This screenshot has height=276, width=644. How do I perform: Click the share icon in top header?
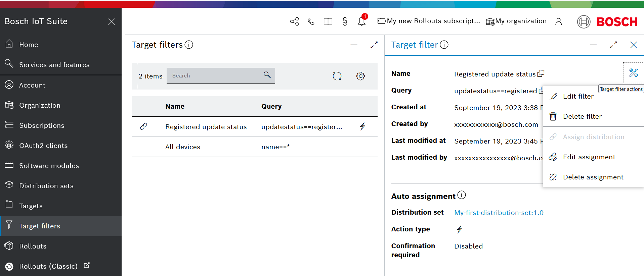tap(294, 21)
